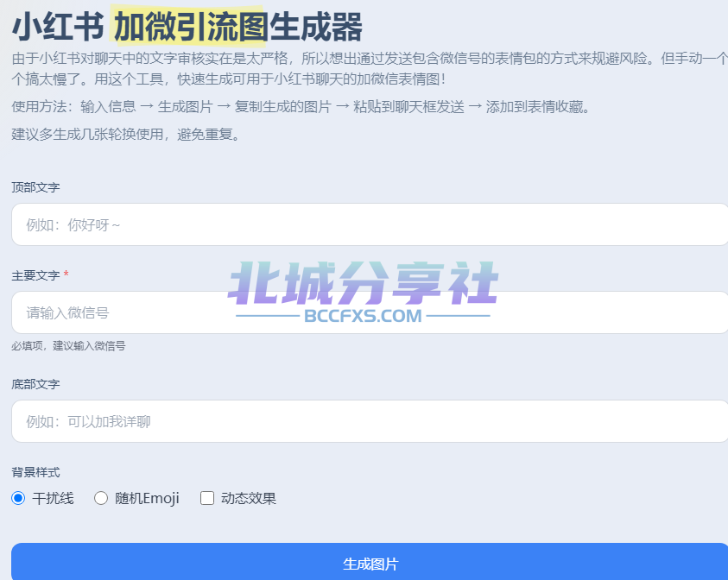
Task: Click the 底部文字 label
Action: click(x=35, y=384)
